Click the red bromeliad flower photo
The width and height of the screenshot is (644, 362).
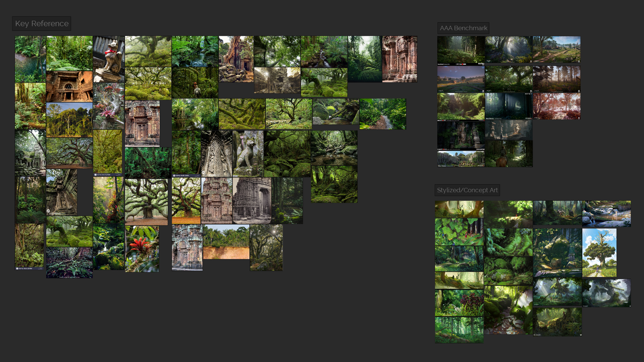tap(142, 249)
